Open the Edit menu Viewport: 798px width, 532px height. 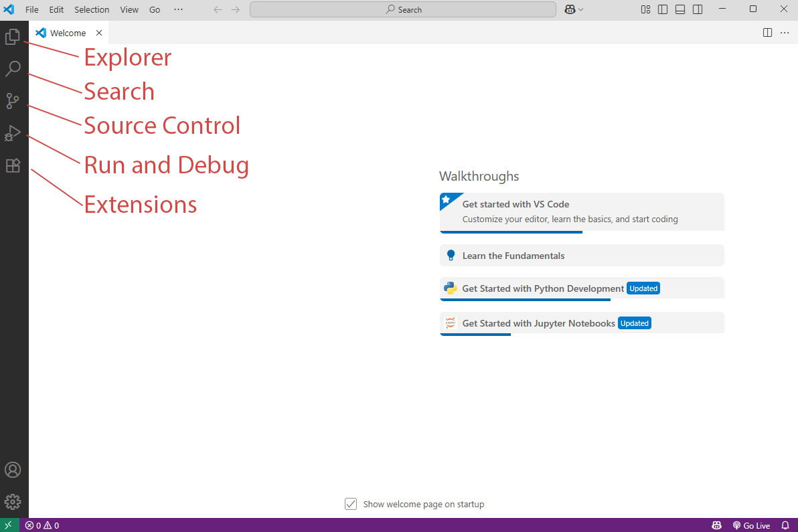56,9
